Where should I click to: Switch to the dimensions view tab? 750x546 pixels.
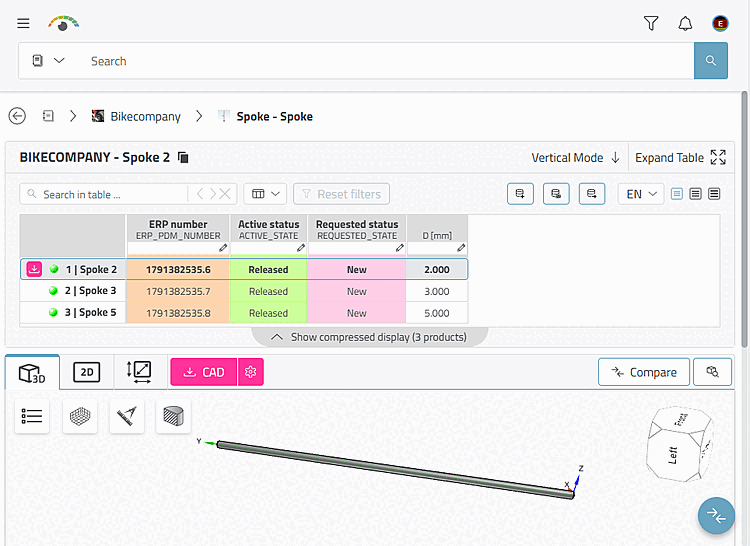coord(139,372)
